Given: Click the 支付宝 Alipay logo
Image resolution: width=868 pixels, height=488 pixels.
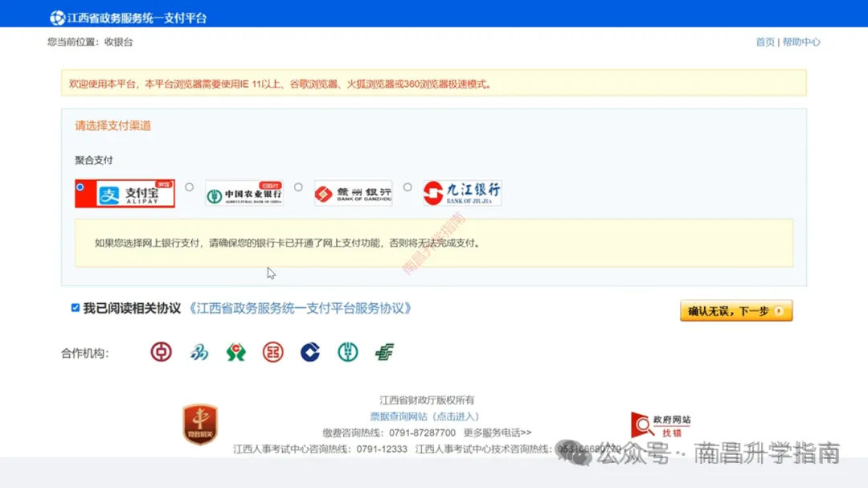Looking at the screenshot, I should [135, 194].
